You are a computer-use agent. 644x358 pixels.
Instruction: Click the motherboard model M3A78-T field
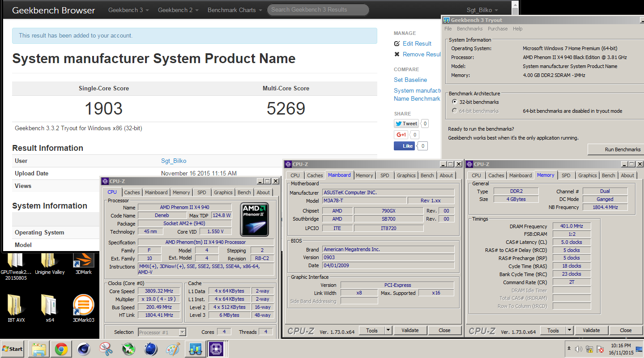(364, 201)
